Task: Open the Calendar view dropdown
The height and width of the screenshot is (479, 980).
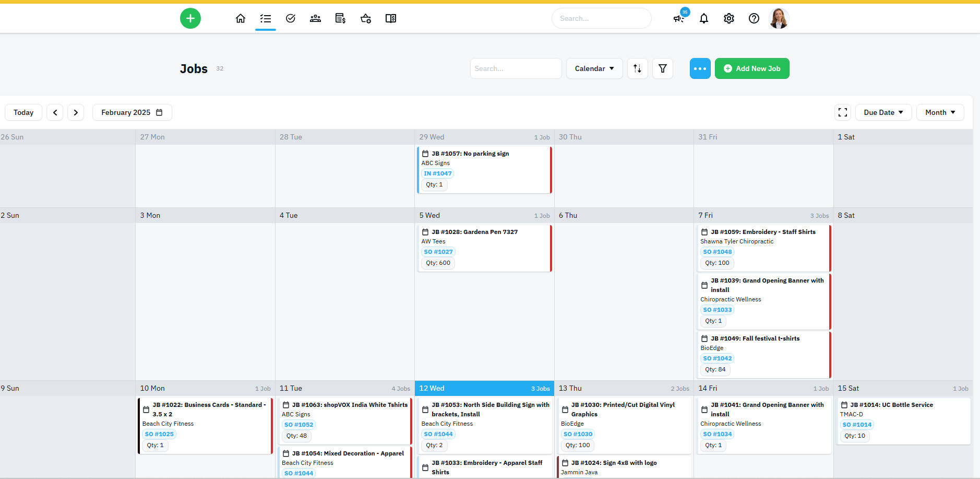Action: (x=593, y=68)
